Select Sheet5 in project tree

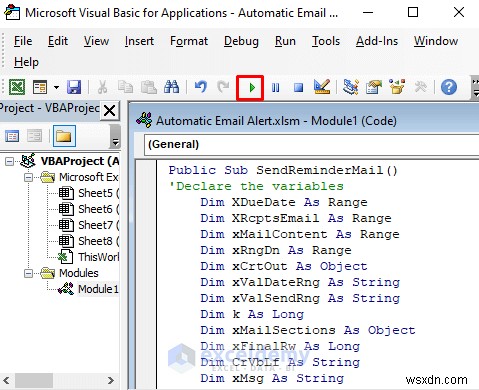point(95,193)
